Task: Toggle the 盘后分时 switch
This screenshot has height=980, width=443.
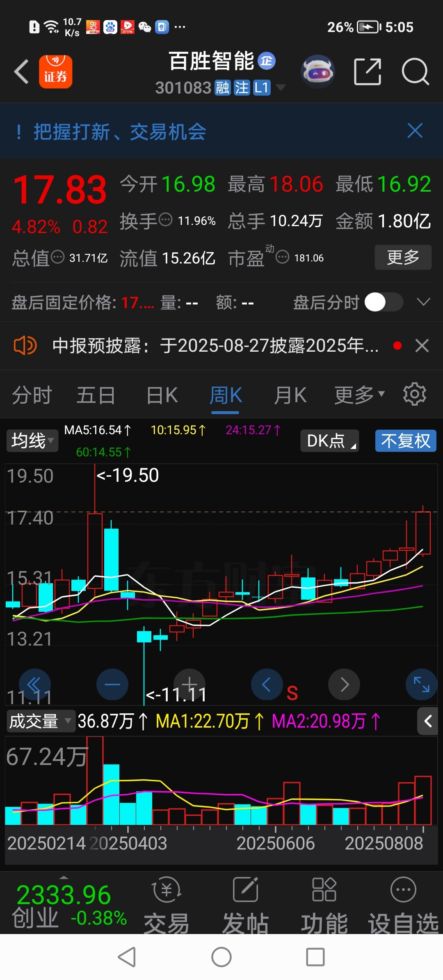Action: (x=384, y=302)
